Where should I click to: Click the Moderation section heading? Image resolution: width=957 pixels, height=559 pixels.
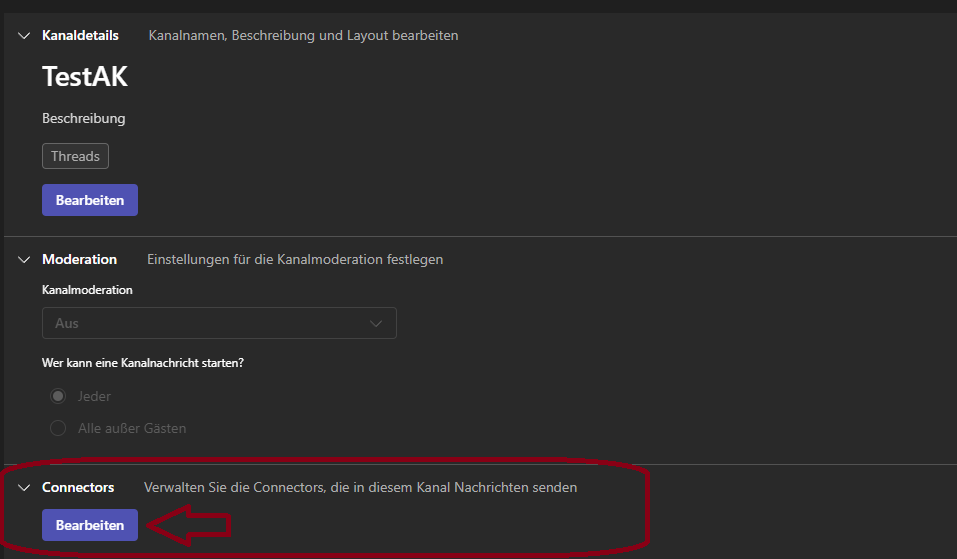79,259
